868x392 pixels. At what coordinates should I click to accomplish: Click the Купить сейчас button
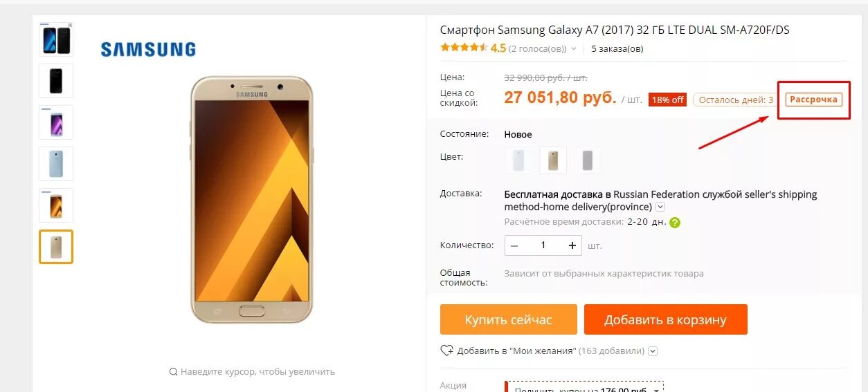point(509,319)
